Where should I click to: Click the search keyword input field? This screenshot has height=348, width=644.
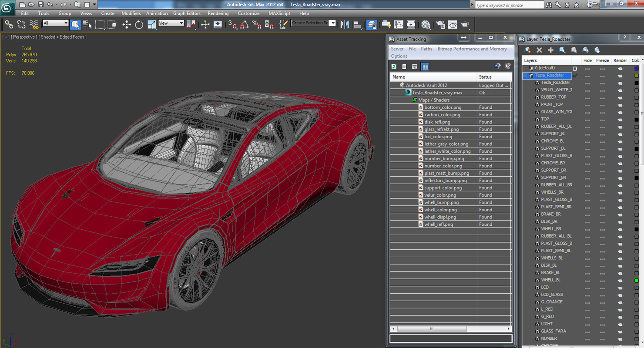coord(509,5)
